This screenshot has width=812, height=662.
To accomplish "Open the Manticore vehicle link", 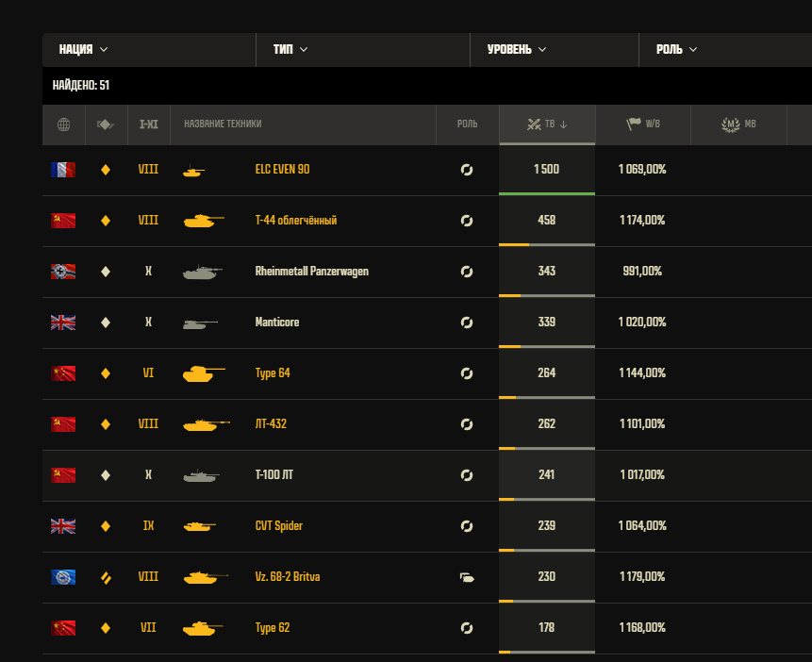I will [x=277, y=323].
